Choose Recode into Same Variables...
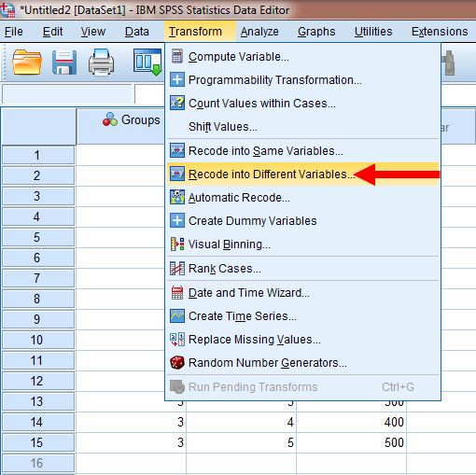The height and width of the screenshot is (475, 476). coord(302,150)
